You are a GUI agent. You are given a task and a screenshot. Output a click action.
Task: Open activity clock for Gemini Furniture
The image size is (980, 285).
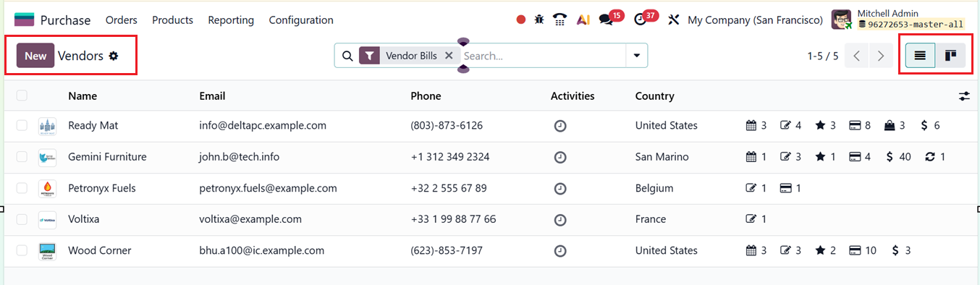(x=559, y=157)
